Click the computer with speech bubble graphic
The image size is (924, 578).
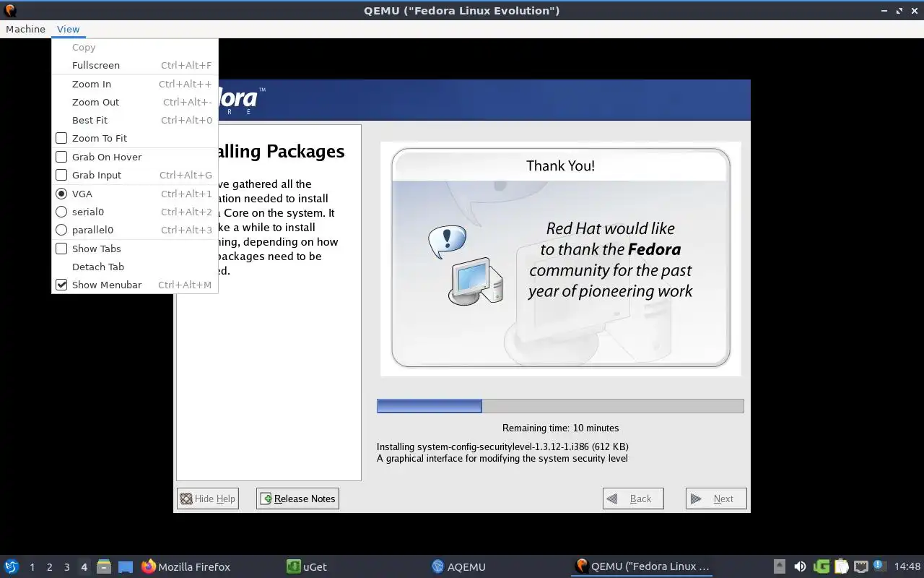click(x=466, y=265)
